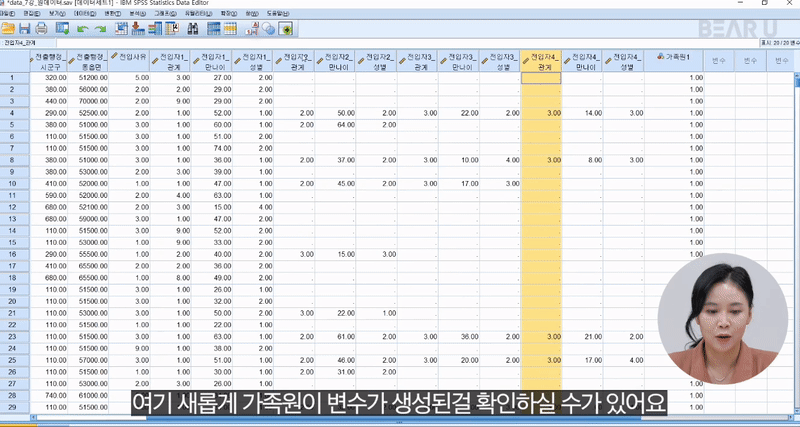Open the 분석 menu
800x427 pixels.
click(138, 14)
